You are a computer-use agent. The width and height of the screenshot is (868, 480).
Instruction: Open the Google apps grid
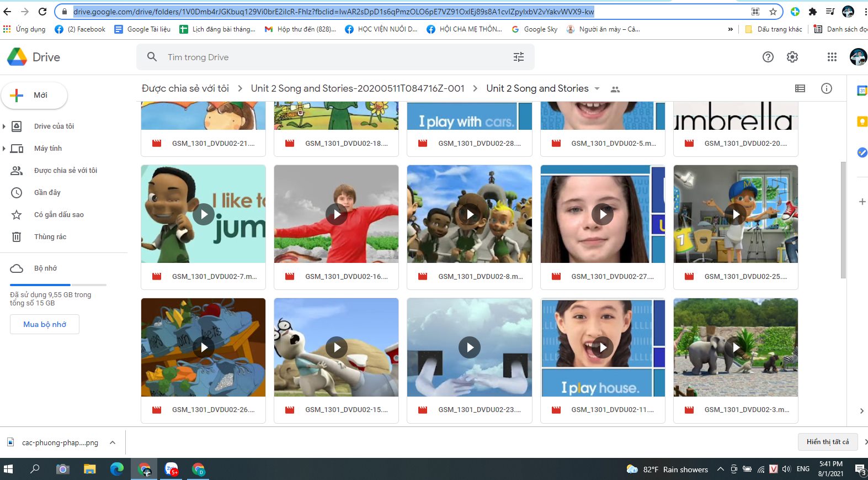[x=832, y=57]
